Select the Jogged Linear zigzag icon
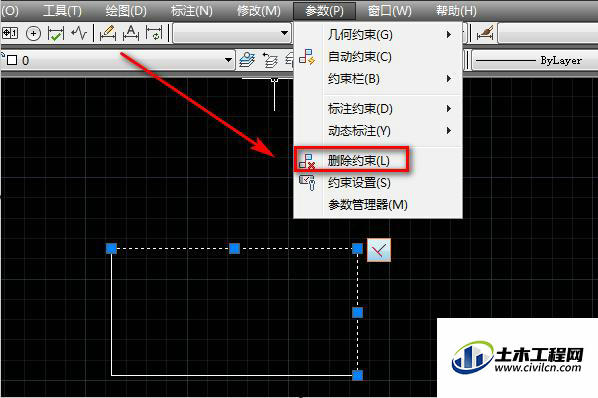598x398 pixels. pos(79,33)
